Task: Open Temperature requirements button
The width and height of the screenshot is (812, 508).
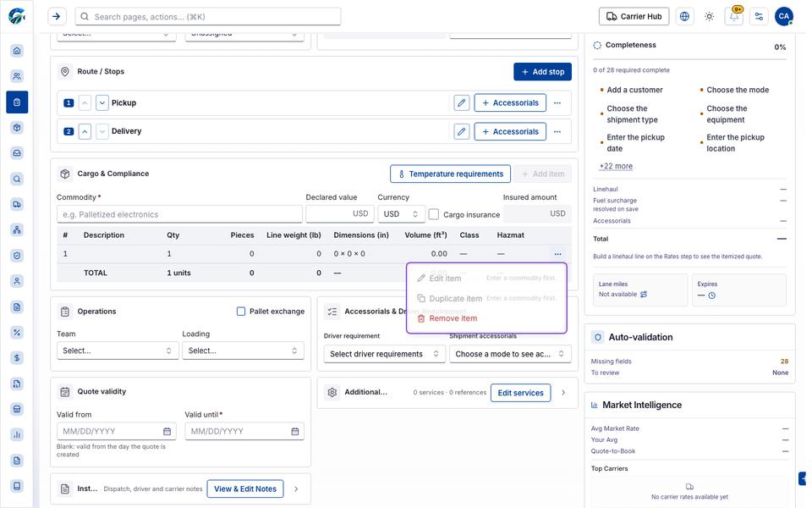Action: [x=450, y=174]
